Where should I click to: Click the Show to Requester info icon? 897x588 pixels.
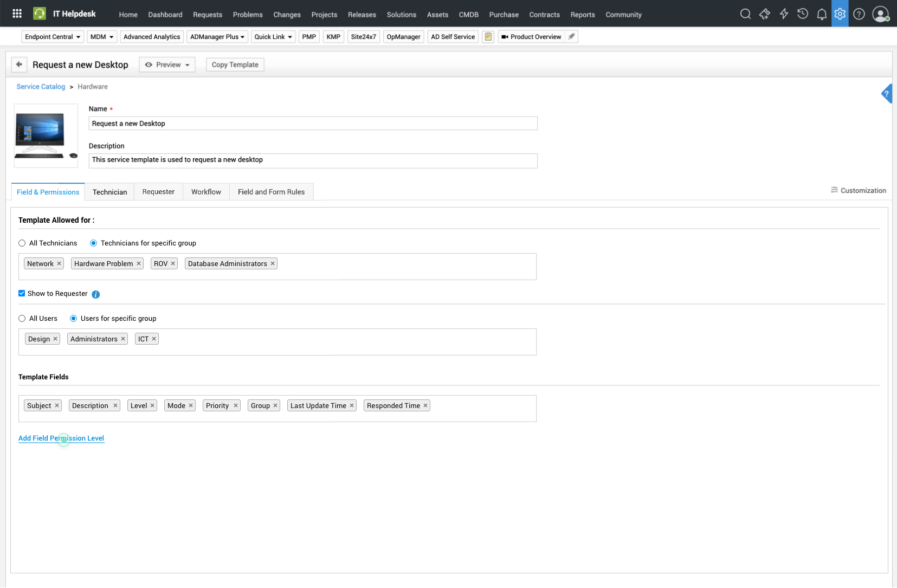(96, 294)
